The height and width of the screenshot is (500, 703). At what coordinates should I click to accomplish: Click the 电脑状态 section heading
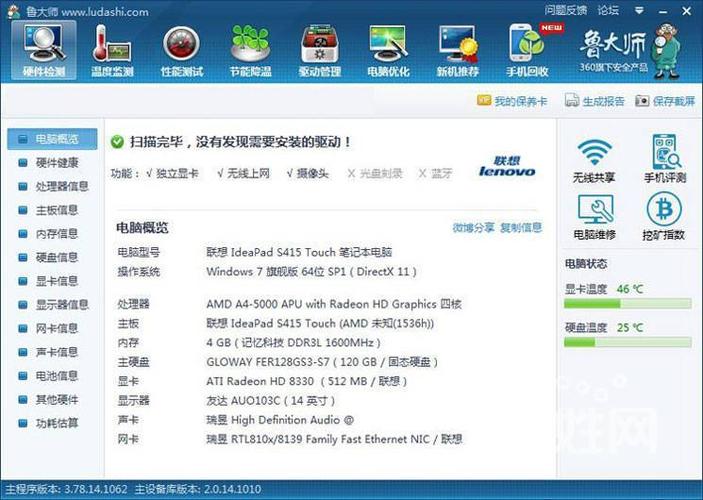(586, 264)
